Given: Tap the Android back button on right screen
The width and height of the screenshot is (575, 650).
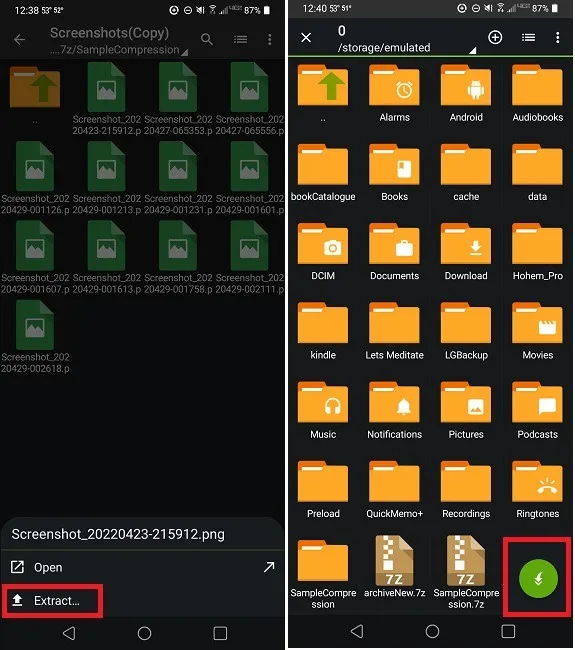Looking at the screenshot, I should tap(357, 631).
